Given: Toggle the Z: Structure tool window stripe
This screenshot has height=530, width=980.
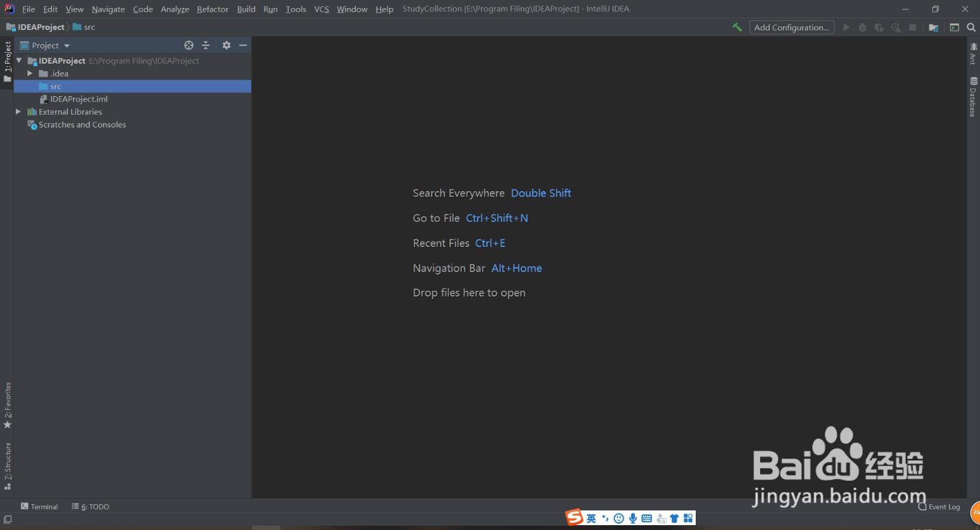Looking at the screenshot, I should pyautogui.click(x=7, y=466).
